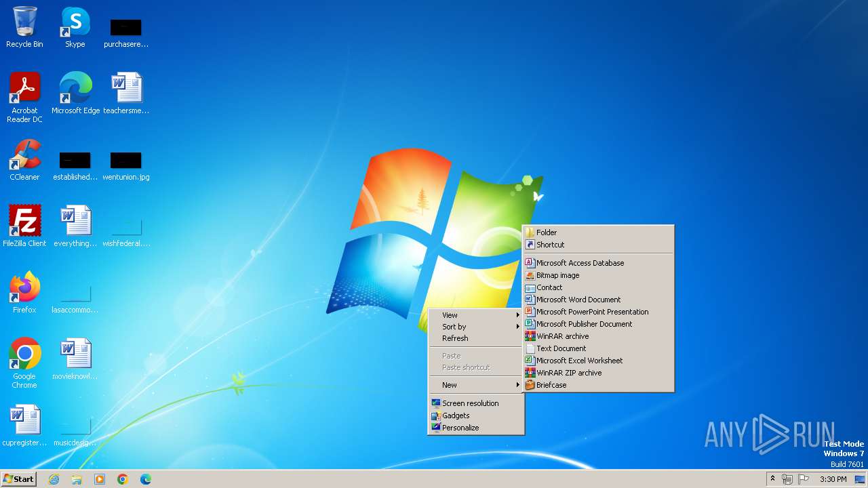Open Chrome from the taskbar
This screenshot has height=488, width=868.
(123, 479)
